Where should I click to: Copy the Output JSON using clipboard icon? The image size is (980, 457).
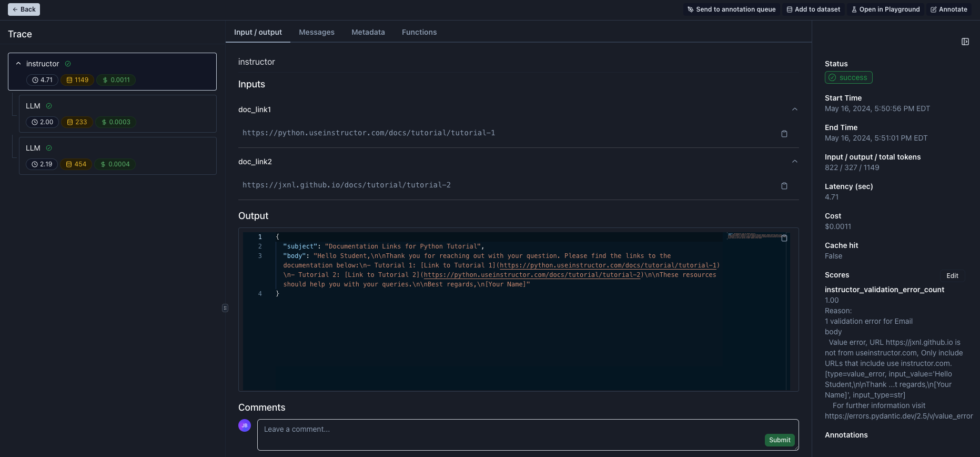pyautogui.click(x=784, y=238)
